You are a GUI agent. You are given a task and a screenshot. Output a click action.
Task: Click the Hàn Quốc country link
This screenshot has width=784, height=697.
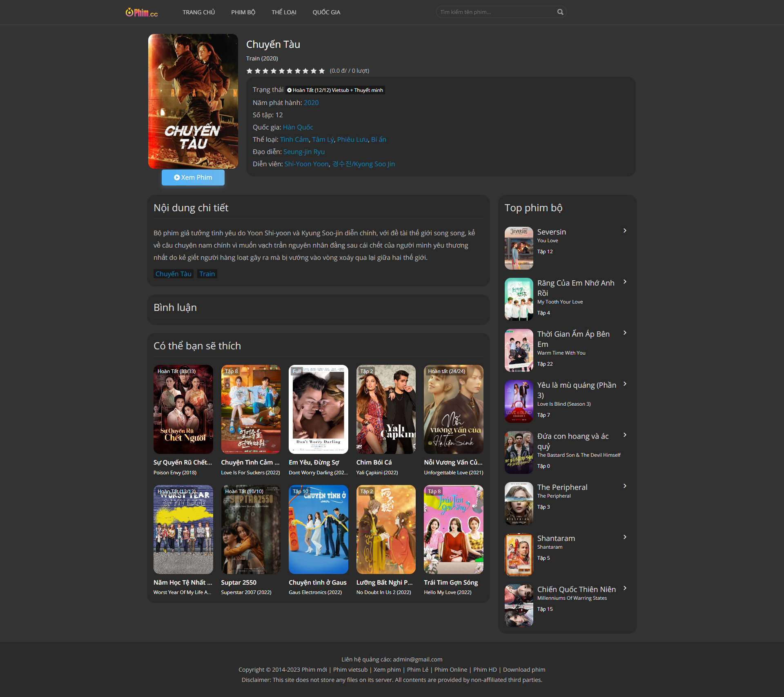[298, 127]
